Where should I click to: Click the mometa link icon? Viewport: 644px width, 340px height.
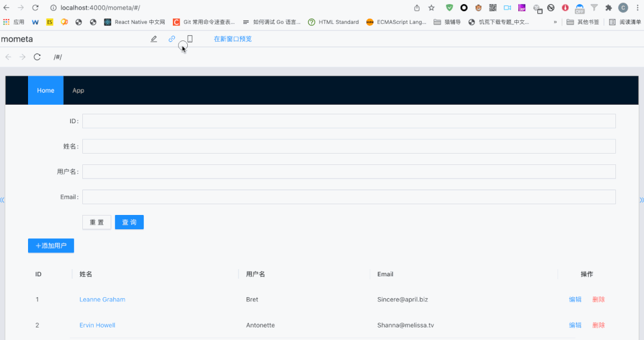[172, 39]
